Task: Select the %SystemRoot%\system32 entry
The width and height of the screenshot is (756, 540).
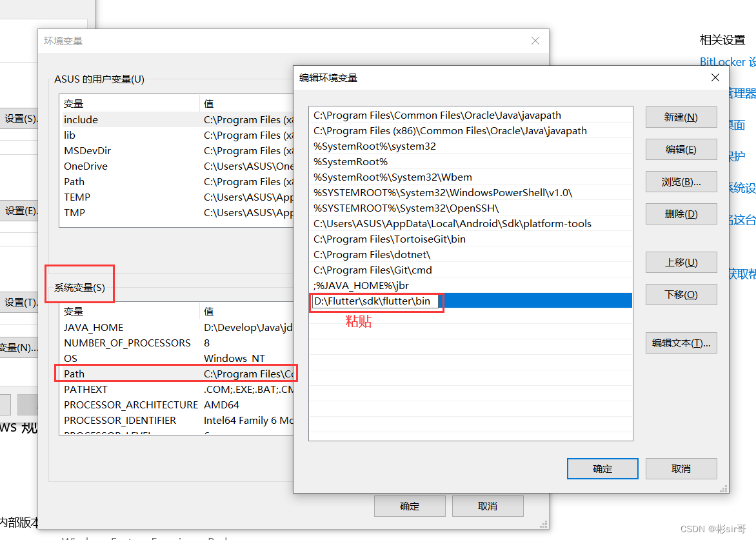Action: [471, 146]
